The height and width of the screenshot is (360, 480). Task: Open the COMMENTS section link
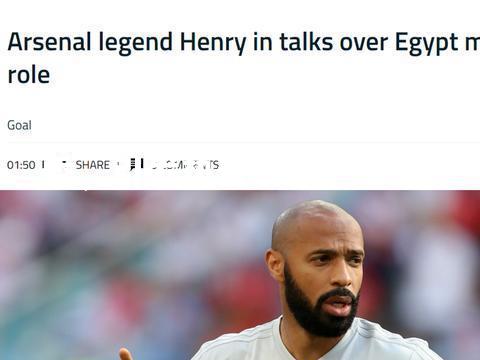click(185, 165)
